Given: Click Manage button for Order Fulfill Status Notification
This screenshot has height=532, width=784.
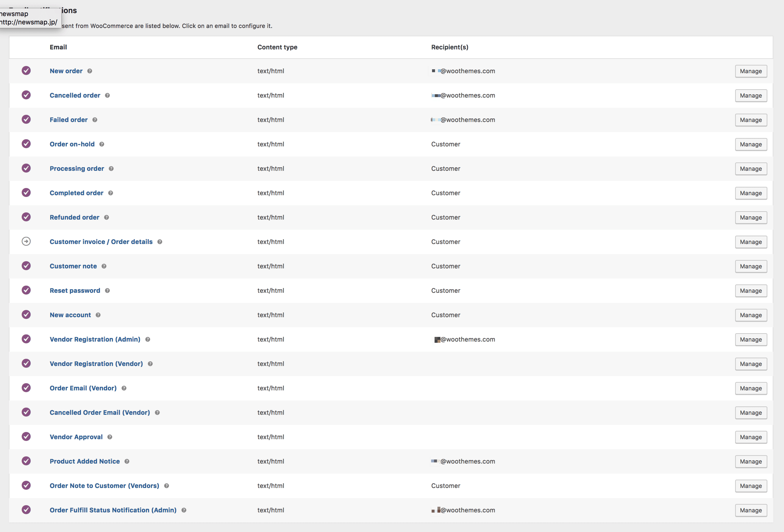Looking at the screenshot, I should point(751,510).
